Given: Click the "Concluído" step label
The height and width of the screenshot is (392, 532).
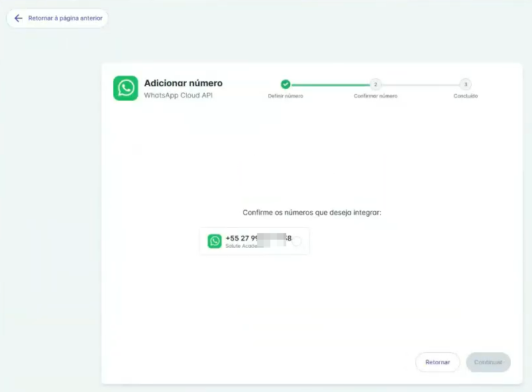Looking at the screenshot, I should point(466,96).
